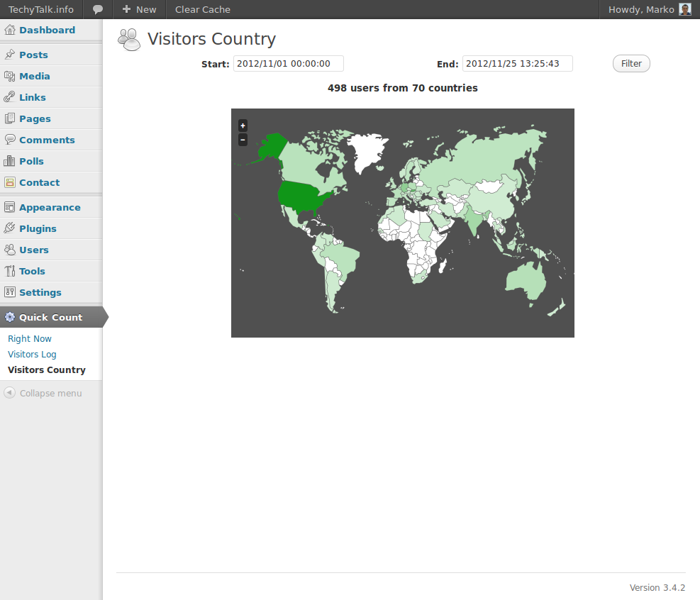Zoom out the map with minus button

[243, 140]
